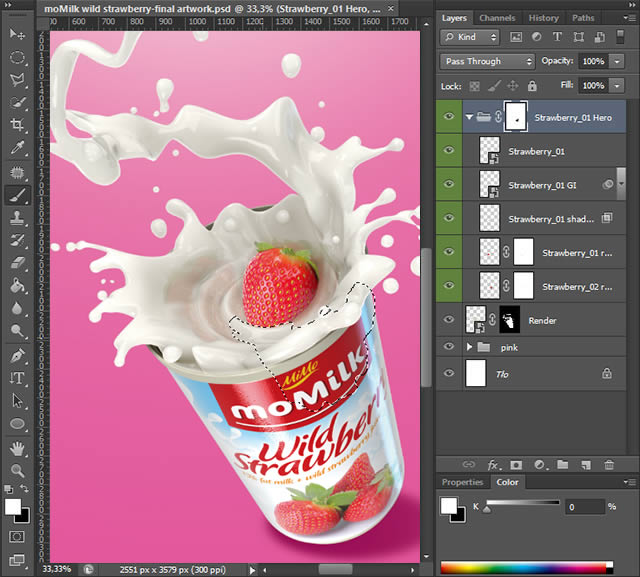The image size is (640, 577).
Task: Select the Color tab
Action: (x=507, y=482)
